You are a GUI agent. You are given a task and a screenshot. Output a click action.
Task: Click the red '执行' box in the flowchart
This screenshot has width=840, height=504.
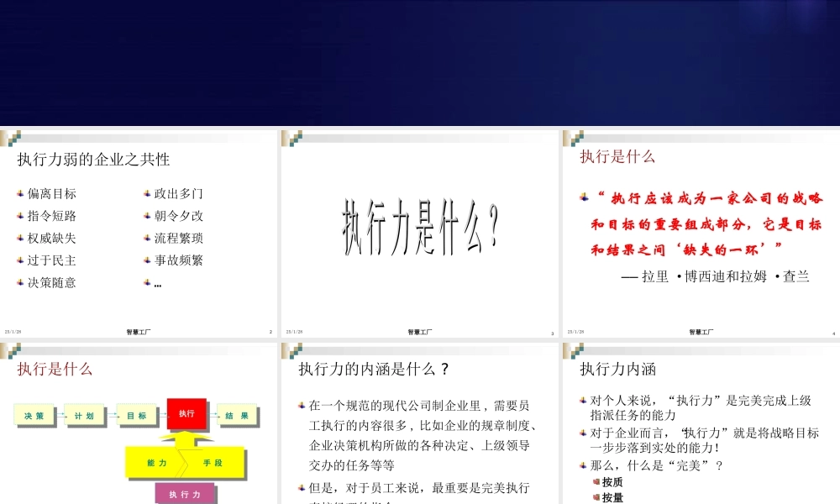click(x=186, y=413)
